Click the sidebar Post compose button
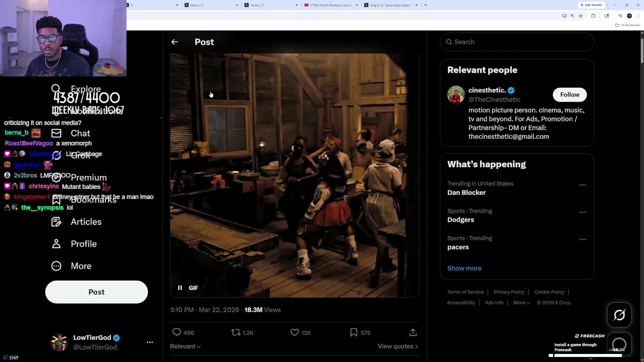The image size is (644, 362). coord(97,292)
